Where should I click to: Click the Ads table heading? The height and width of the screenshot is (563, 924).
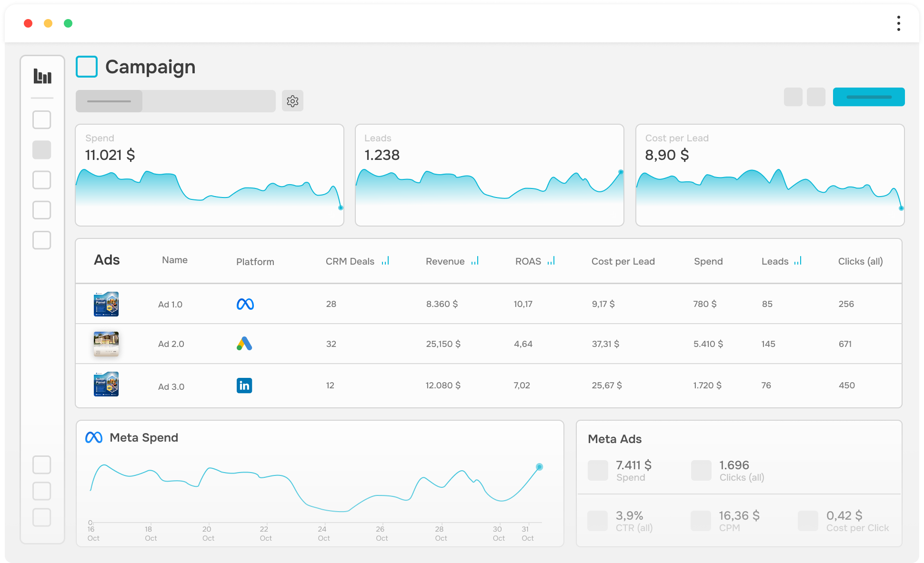(x=107, y=260)
